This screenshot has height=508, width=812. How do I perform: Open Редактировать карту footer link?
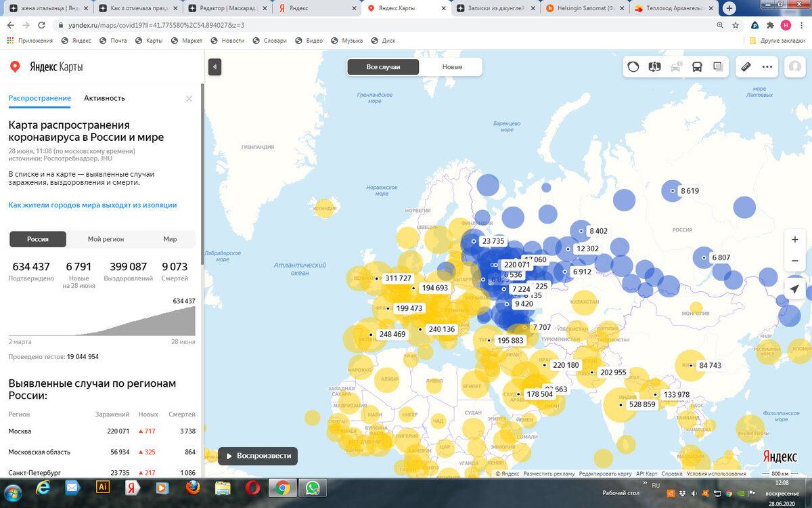[605, 474]
